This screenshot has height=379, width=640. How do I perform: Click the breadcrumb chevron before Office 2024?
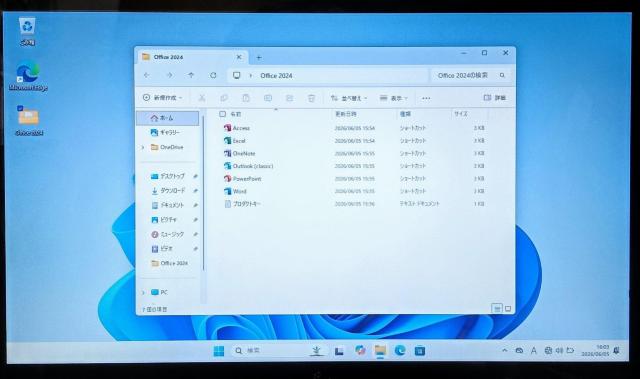pyautogui.click(x=251, y=75)
